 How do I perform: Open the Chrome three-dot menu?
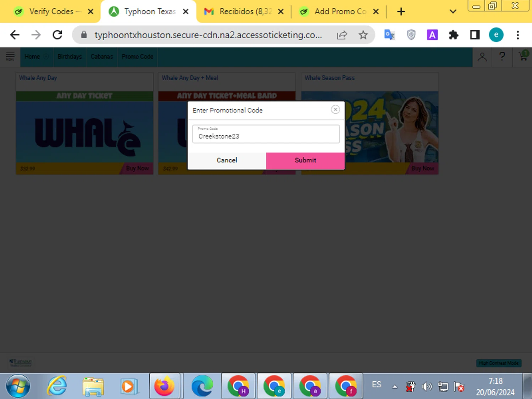[x=518, y=35]
